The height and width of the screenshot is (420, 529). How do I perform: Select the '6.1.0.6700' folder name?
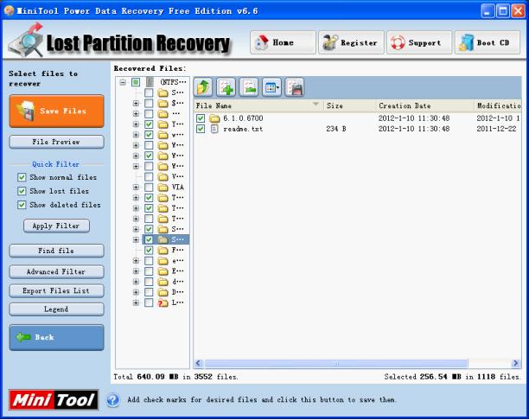coord(243,118)
